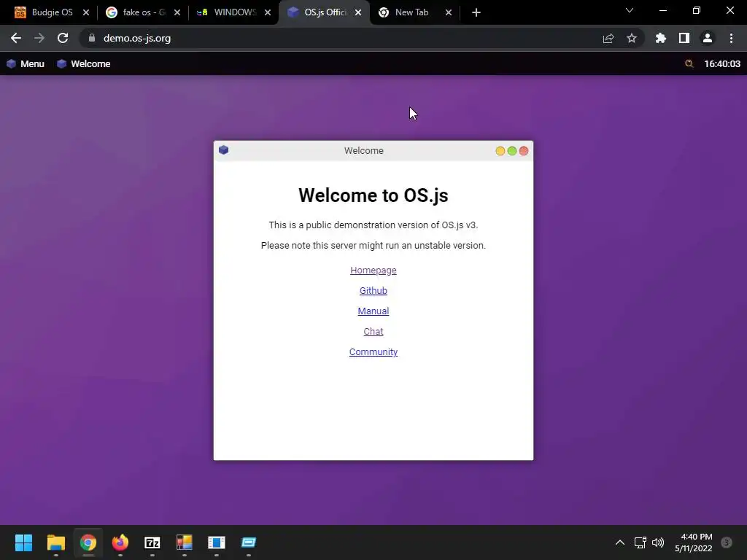Open File Explorer from the taskbar
The width and height of the screenshot is (747, 560).
pyautogui.click(x=55, y=542)
